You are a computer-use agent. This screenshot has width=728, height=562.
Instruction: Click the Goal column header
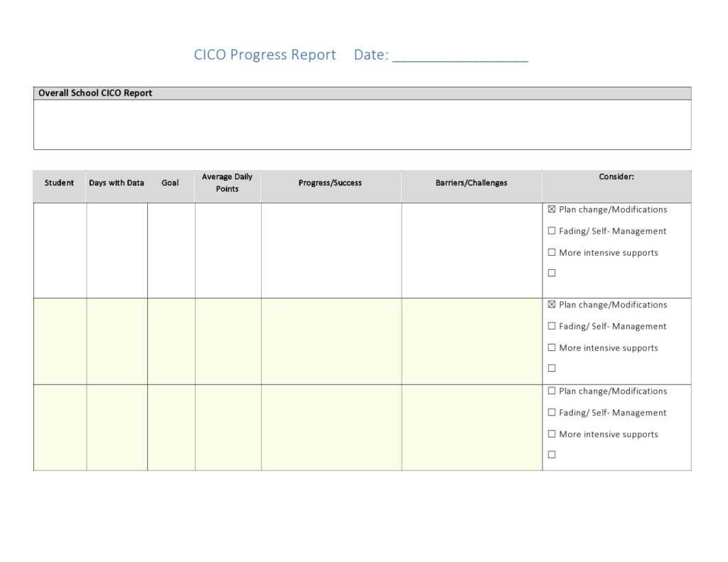[171, 183]
